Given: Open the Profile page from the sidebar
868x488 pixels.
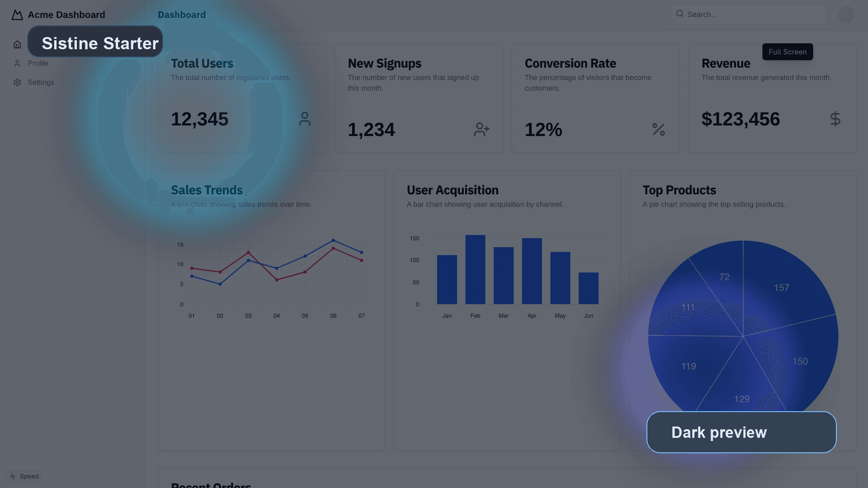Looking at the screenshot, I should coord(38,63).
